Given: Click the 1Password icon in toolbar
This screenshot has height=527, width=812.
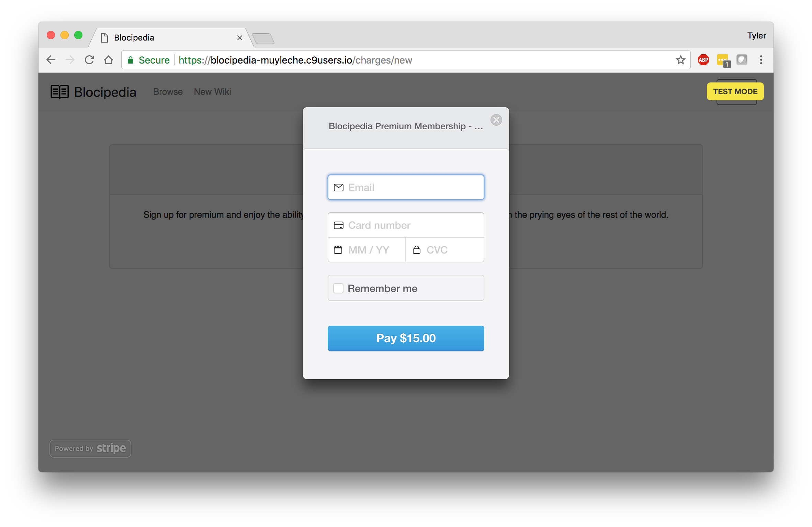Looking at the screenshot, I should pos(723,60).
